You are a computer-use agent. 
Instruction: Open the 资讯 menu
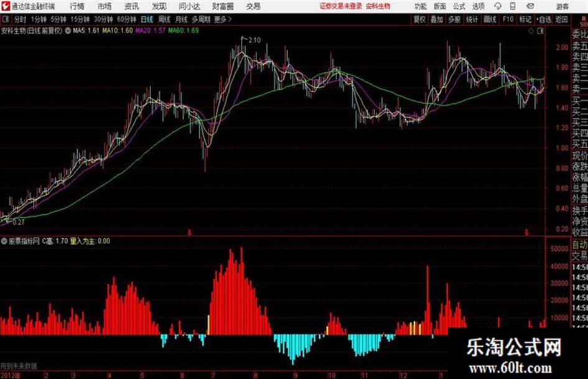click(131, 6)
